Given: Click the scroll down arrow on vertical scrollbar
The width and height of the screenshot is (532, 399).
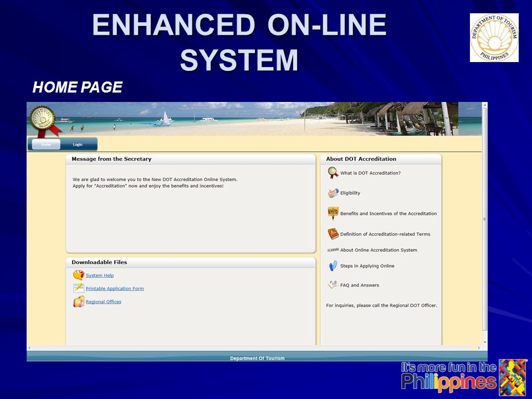Looking at the screenshot, I should coord(484,342).
